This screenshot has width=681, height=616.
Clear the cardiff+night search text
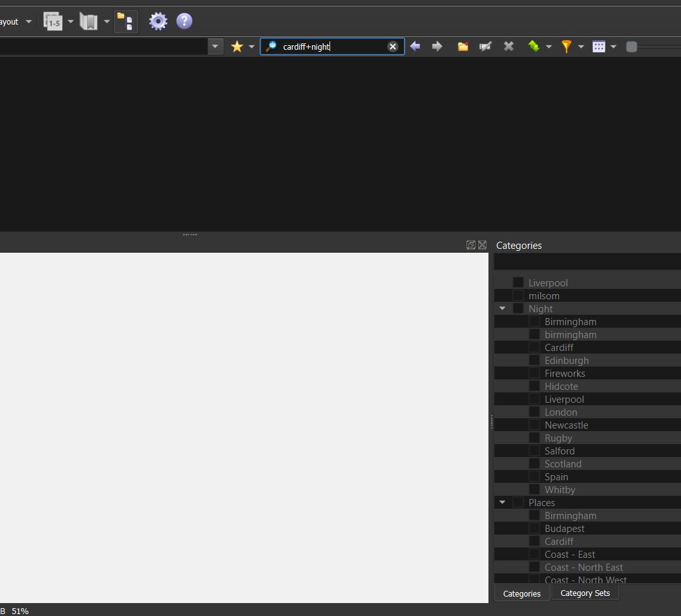pyautogui.click(x=392, y=47)
